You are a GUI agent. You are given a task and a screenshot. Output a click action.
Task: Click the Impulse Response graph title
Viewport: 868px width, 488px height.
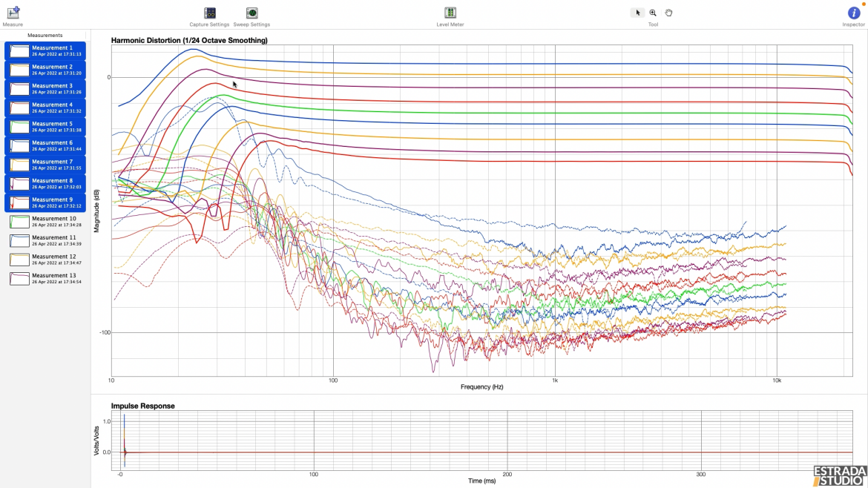point(143,406)
